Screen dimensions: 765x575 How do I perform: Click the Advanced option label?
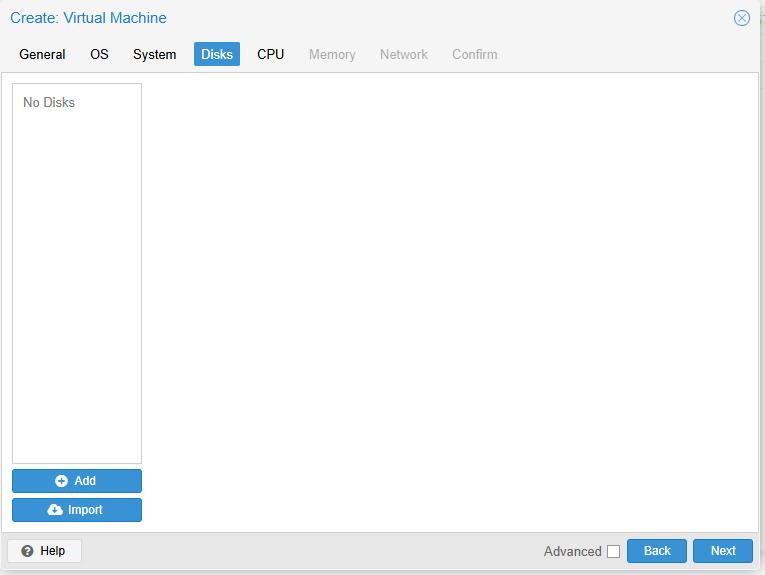[x=572, y=552]
